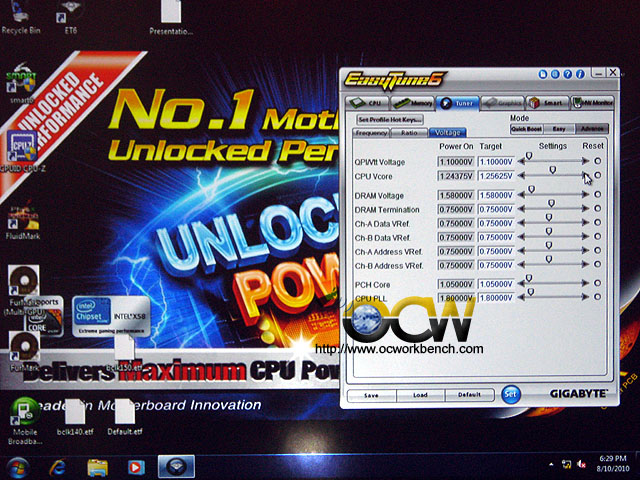Apply settings with the round Set button
The width and height of the screenshot is (640, 480).
(x=511, y=395)
